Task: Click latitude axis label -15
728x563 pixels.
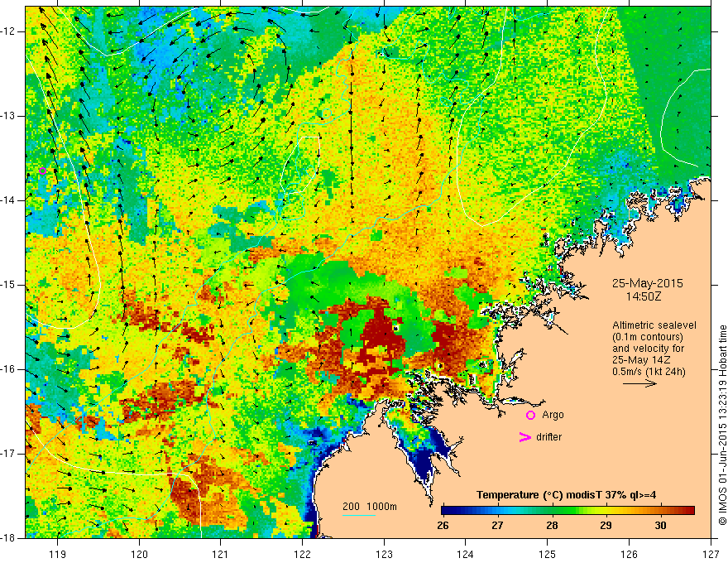Action: (x=8, y=285)
